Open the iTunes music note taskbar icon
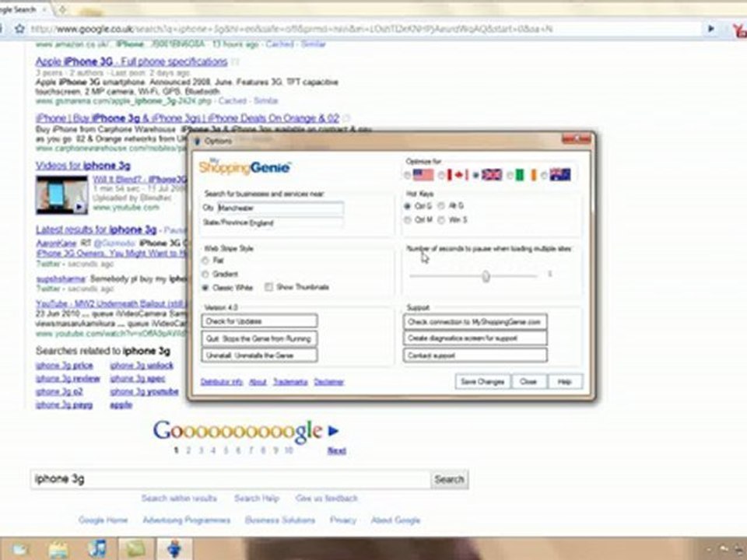The image size is (747, 560). (98, 549)
